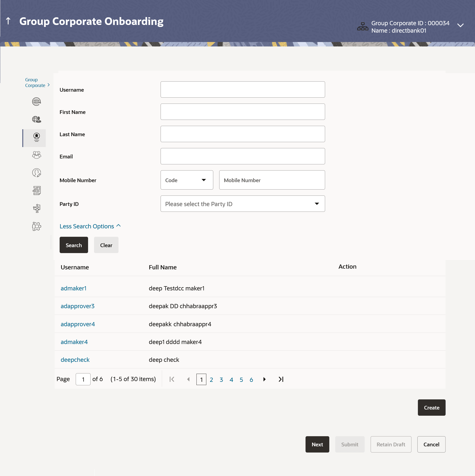
Task: Click the workflow management sidebar icon
Action: pyautogui.click(x=36, y=208)
